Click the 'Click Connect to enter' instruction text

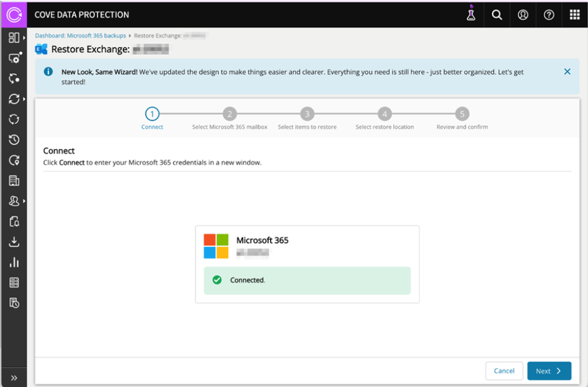(153, 162)
